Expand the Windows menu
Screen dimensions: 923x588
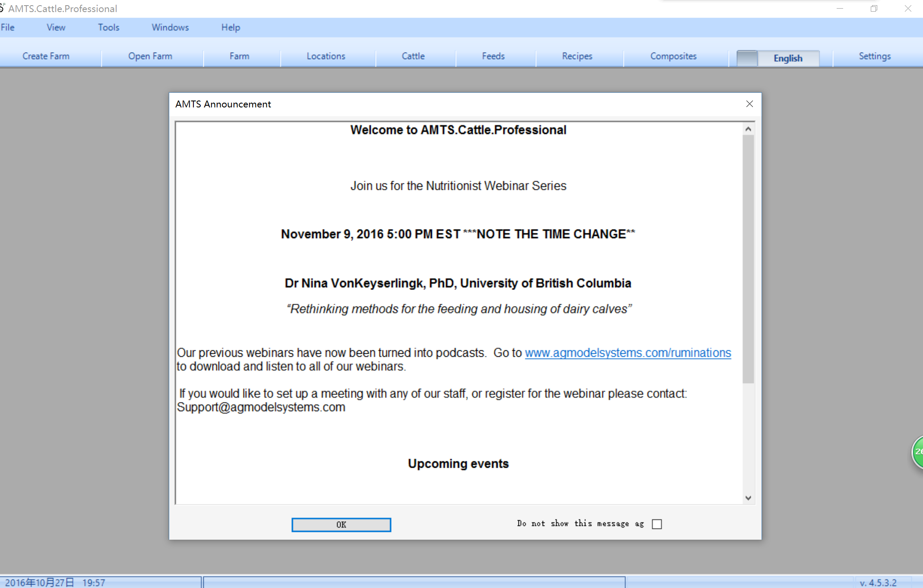coord(170,27)
